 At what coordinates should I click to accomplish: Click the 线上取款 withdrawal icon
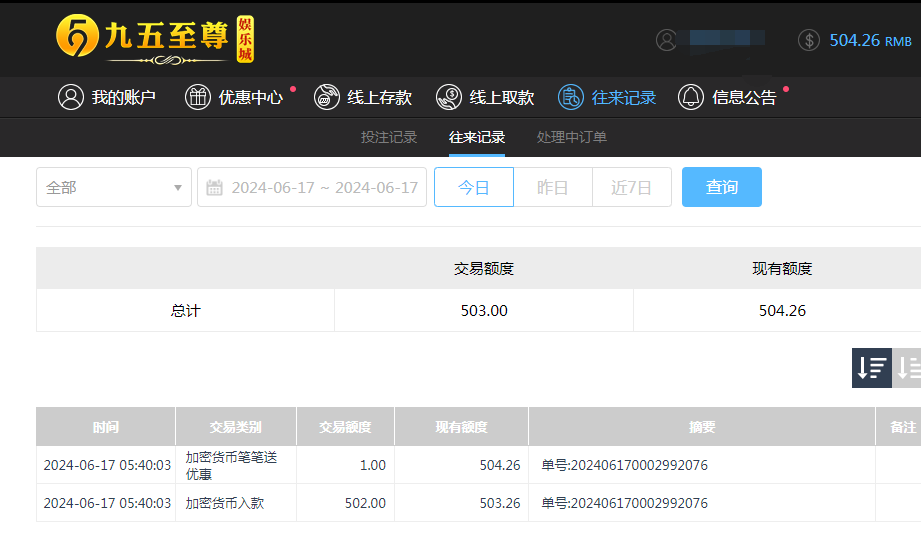tap(449, 97)
